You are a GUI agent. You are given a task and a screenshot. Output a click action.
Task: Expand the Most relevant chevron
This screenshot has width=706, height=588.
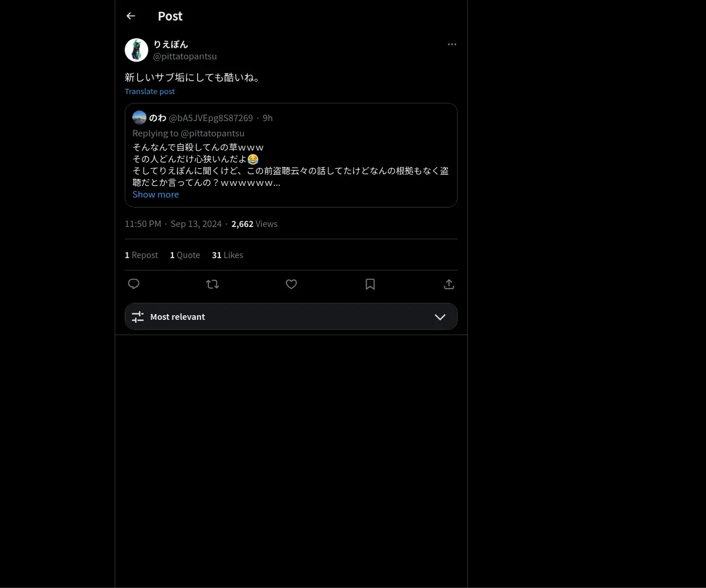coord(440,317)
